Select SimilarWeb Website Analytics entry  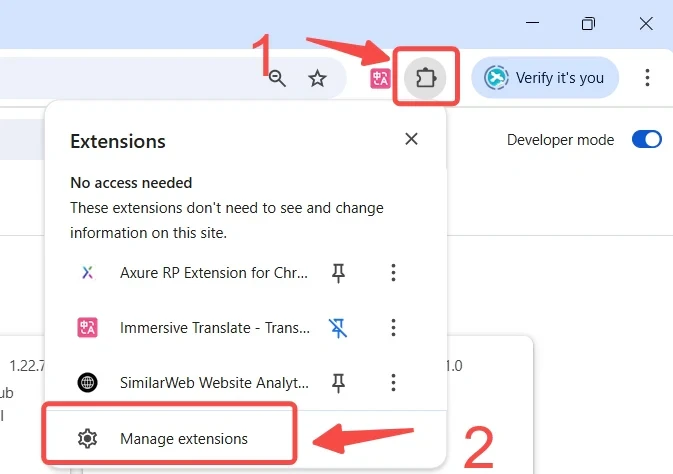point(214,382)
